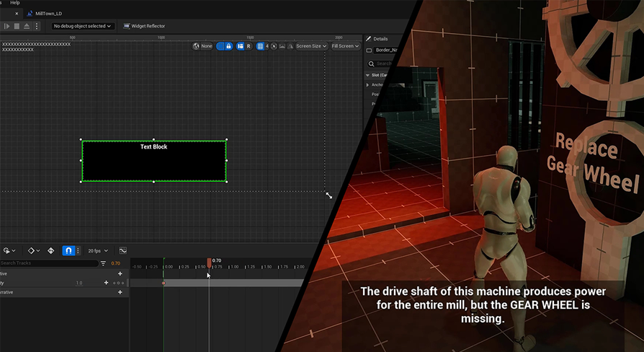Open the sequencer actions gear dropdown

(x=9, y=250)
